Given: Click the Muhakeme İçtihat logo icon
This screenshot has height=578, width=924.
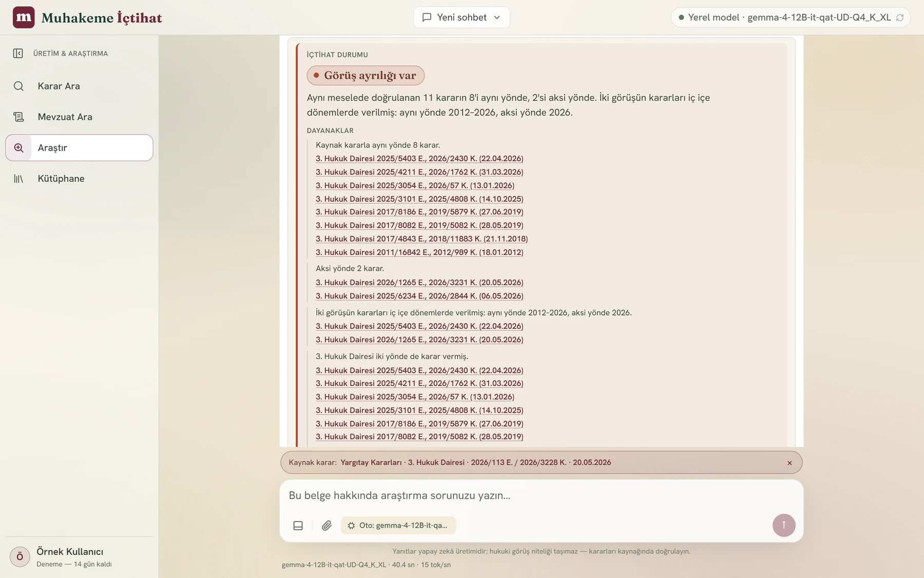Looking at the screenshot, I should tap(24, 17).
